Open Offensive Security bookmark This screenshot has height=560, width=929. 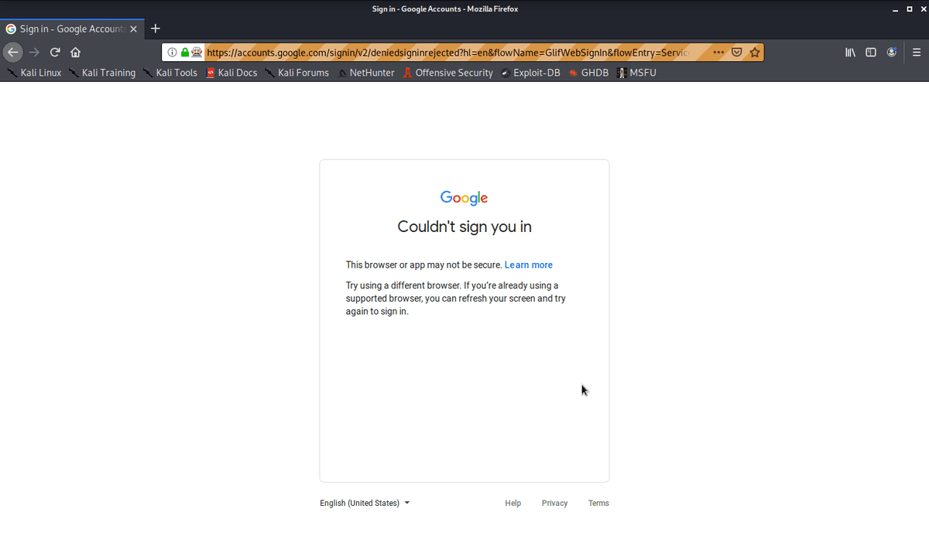click(447, 73)
